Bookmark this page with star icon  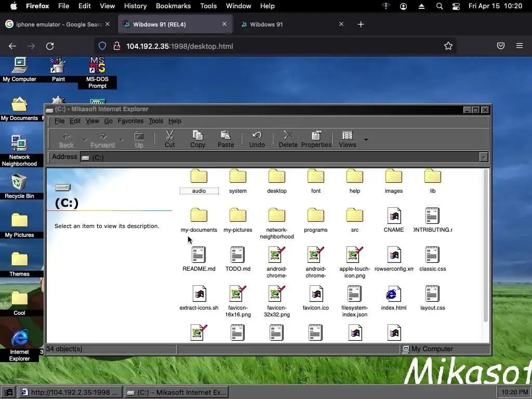(448, 46)
